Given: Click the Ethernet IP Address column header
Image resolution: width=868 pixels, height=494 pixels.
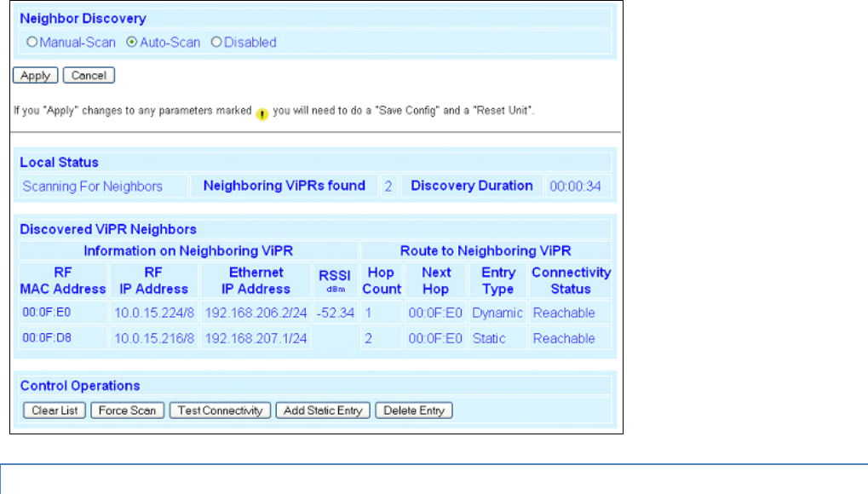Looking at the screenshot, I should tap(256, 281).
